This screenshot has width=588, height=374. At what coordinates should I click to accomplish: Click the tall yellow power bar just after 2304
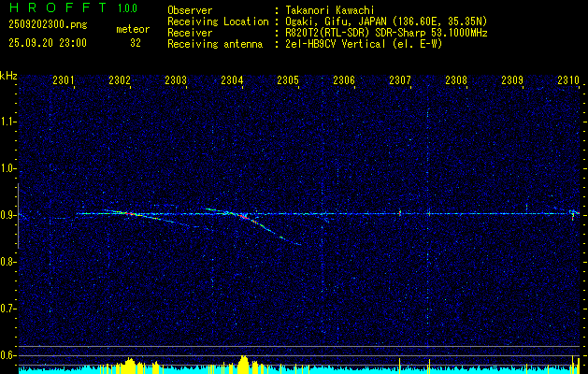pyautogui.click(x=244, y=364)
